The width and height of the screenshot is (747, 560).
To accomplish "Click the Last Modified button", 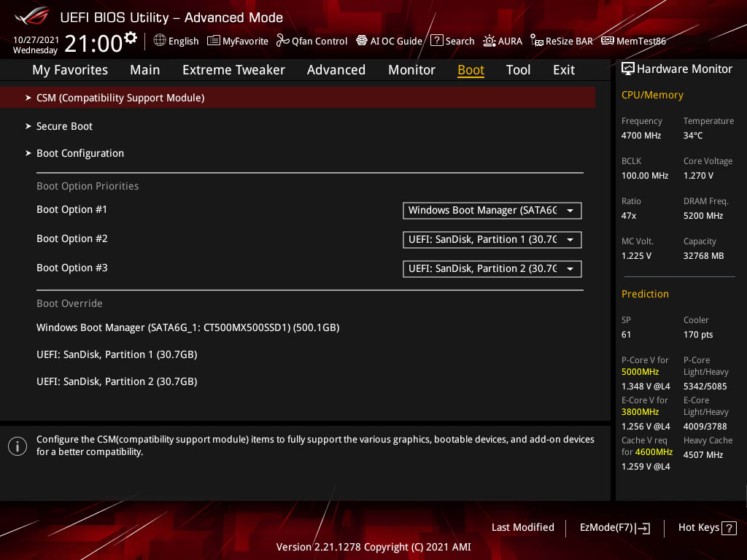I will pyautogui.click(x=522, y=528).
